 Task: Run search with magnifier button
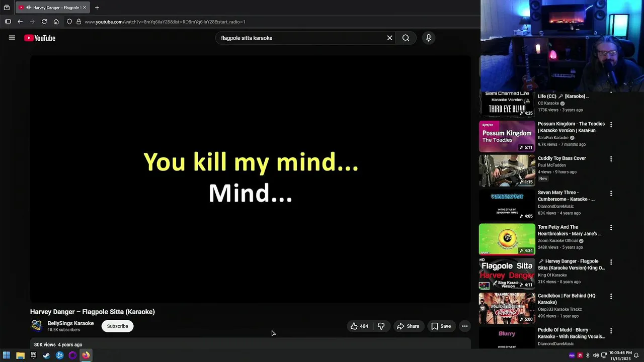406,38
